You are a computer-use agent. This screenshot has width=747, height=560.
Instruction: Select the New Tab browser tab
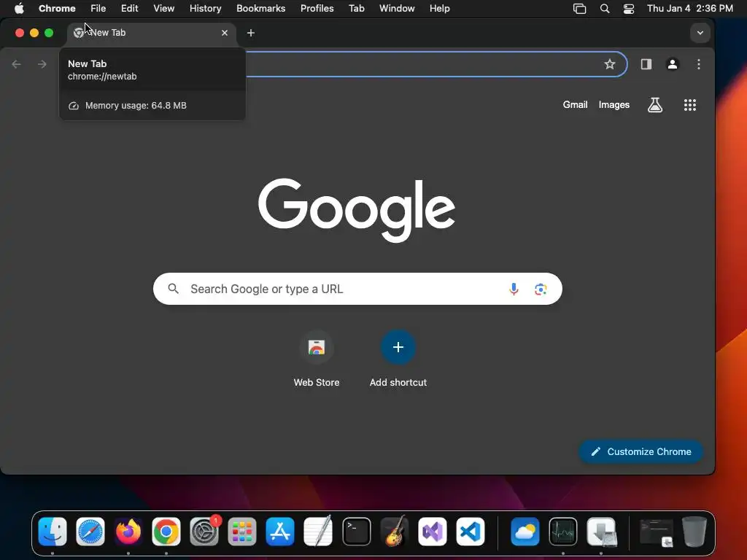(152, 33)
